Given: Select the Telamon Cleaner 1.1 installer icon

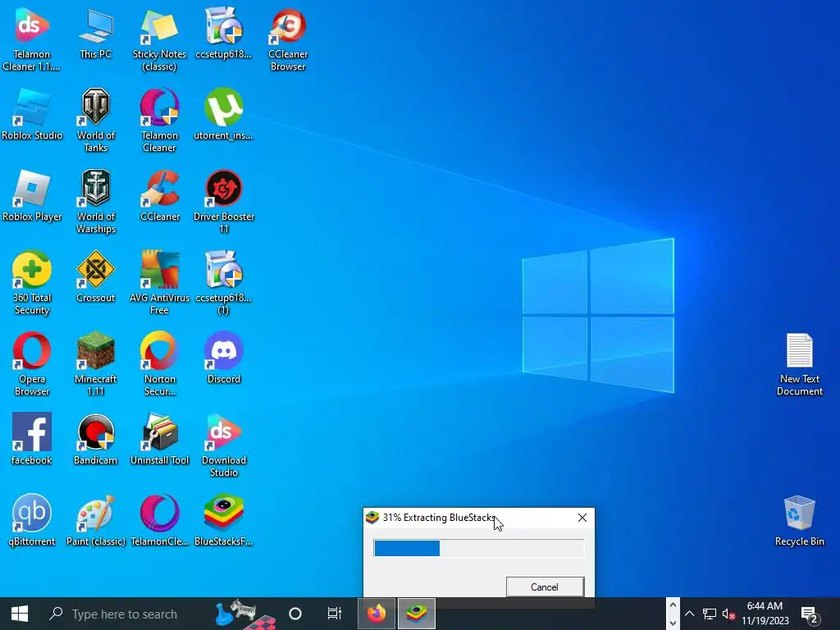Looking at the screenshot, I should (x=32, y=39).
